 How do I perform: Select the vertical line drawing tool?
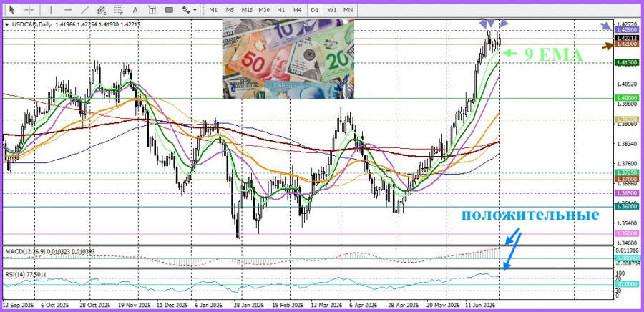pyautogui.click(x=51, y=9)
